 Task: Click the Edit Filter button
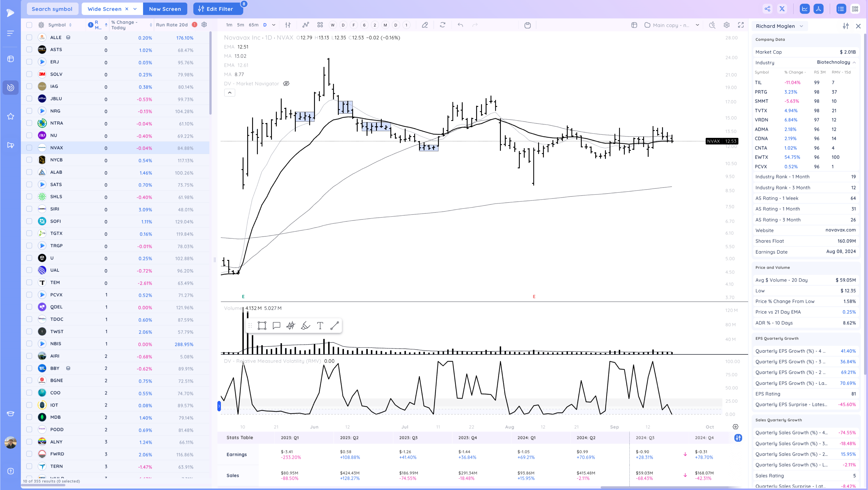218,9
